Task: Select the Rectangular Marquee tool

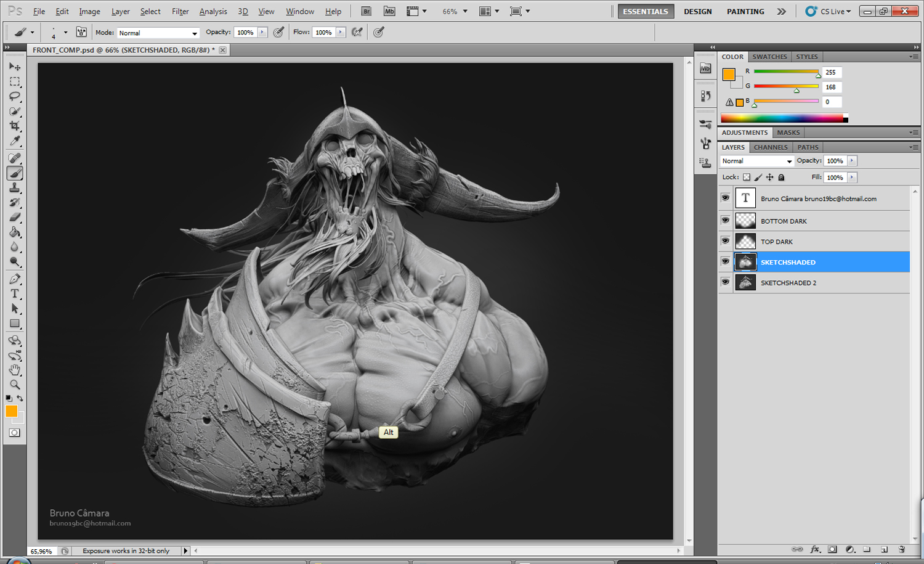Action: (x=15, y=81)
